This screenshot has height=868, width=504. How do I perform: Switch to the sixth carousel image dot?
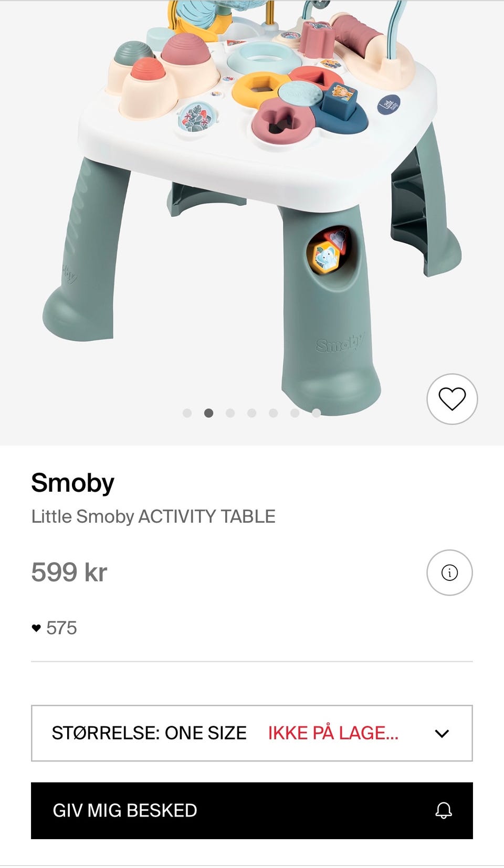[295, 413]
